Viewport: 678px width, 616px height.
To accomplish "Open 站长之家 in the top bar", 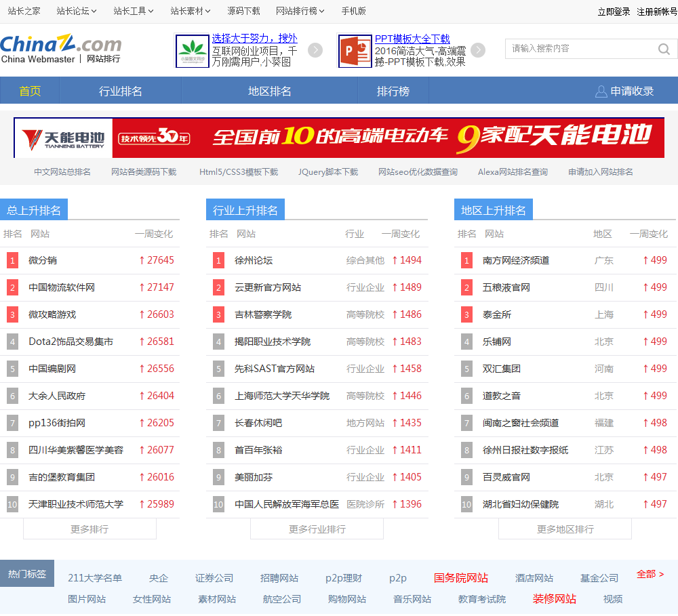I will pos(24,11).
